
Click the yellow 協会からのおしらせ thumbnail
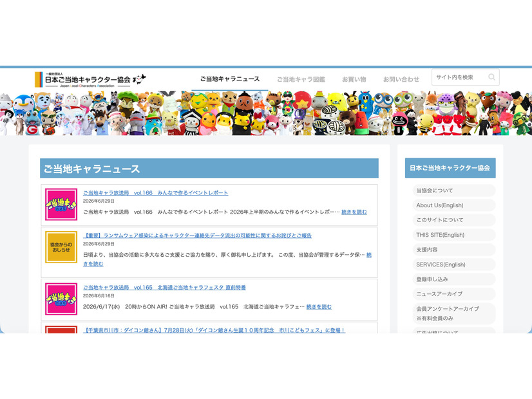(61, 247)
